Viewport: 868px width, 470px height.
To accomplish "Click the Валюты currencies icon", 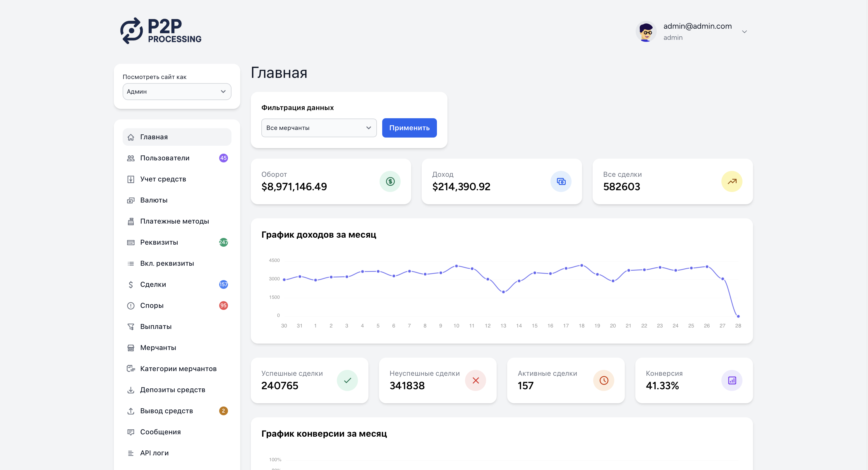I will (131, 200).
